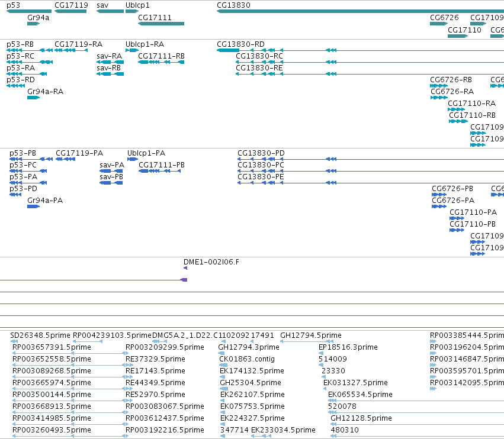Click the CG17110-PA protein label
This screenshot has height=439, width=504.
point(473,212)
